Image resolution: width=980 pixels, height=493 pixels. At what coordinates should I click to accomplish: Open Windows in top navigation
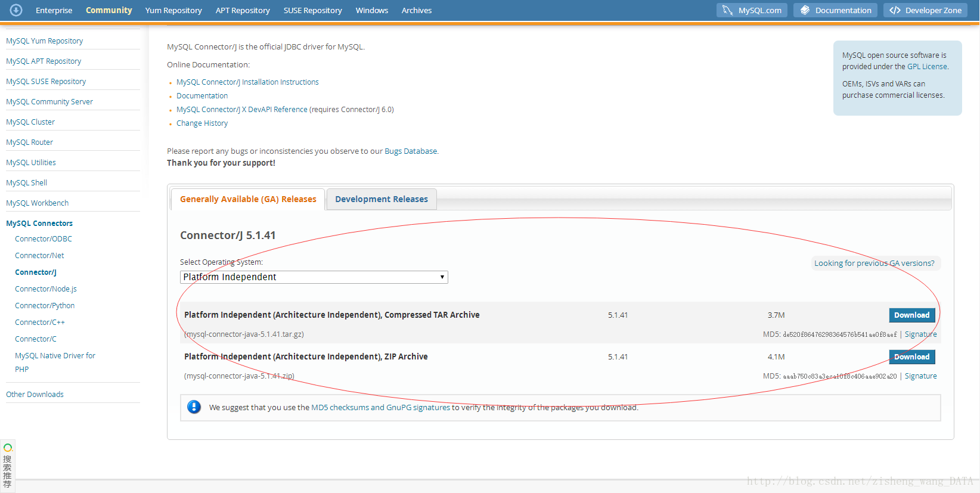[372, 10]
